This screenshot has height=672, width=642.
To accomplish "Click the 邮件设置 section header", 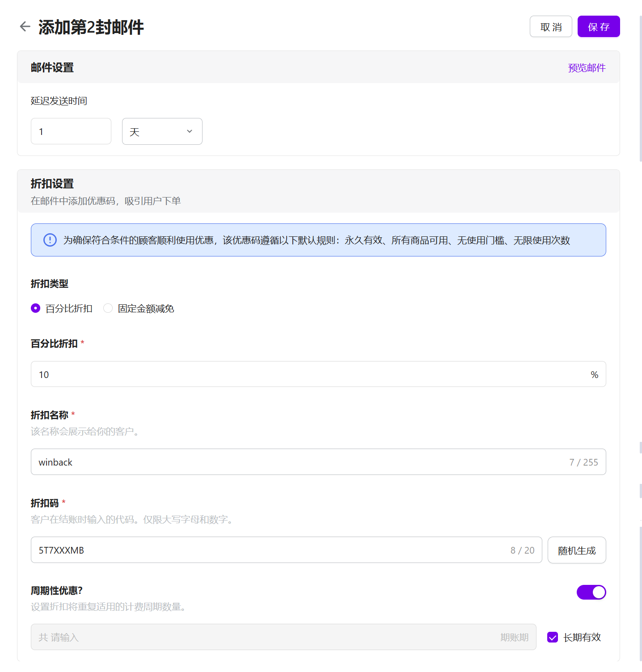I will (x=52, y=67).
